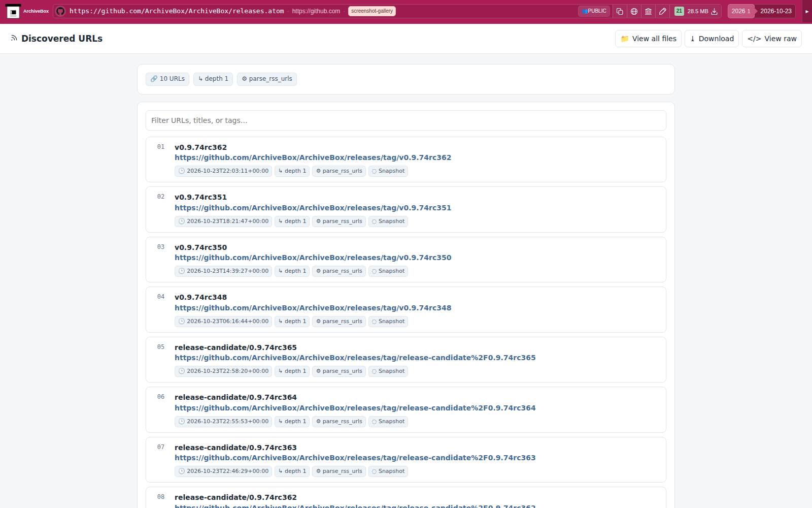Screen dimensions: 812x508
Task: Click the releases.atom URL in header
Action: pos(177,11)
